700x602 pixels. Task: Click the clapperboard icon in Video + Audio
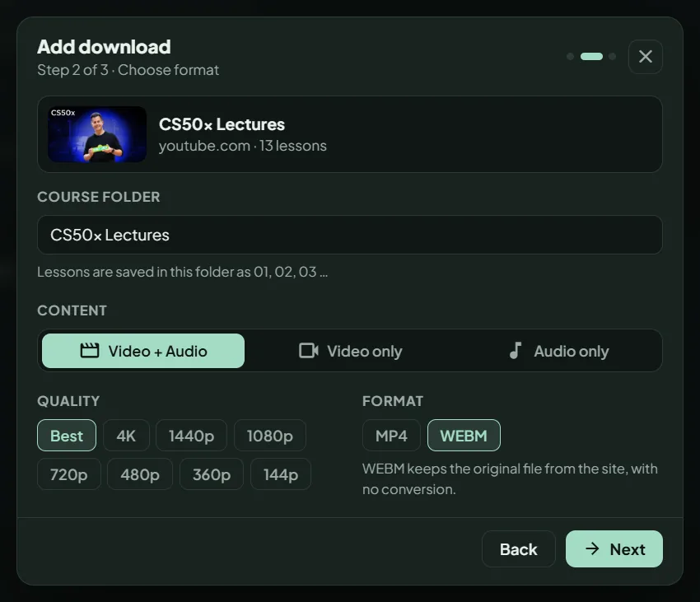point(89,351)
